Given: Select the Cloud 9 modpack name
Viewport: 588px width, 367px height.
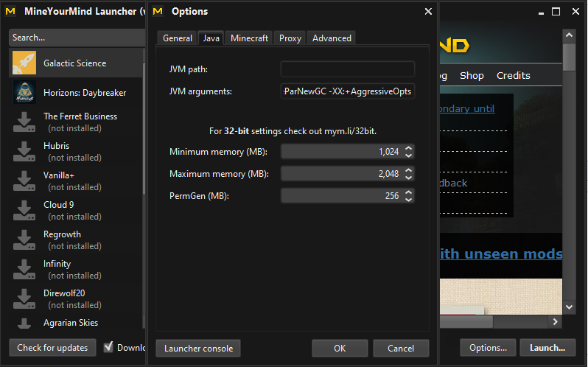Looking at the screenshot, I should coord(58,205).
